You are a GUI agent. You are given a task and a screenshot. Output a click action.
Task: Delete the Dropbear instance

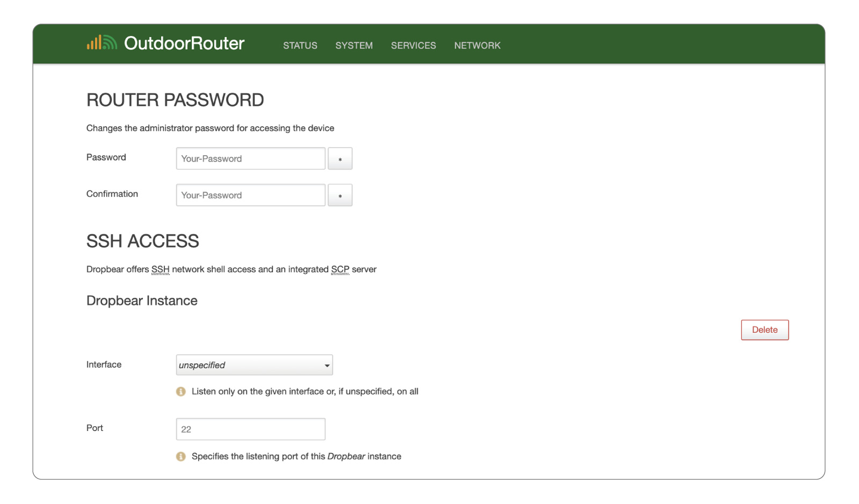765,330
